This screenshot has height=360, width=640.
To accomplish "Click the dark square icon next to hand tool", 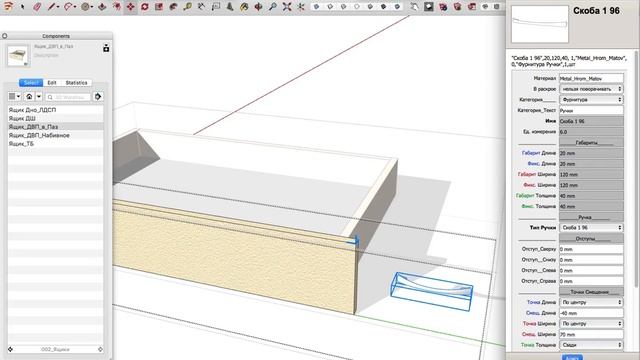I will (x=429, y=7).
